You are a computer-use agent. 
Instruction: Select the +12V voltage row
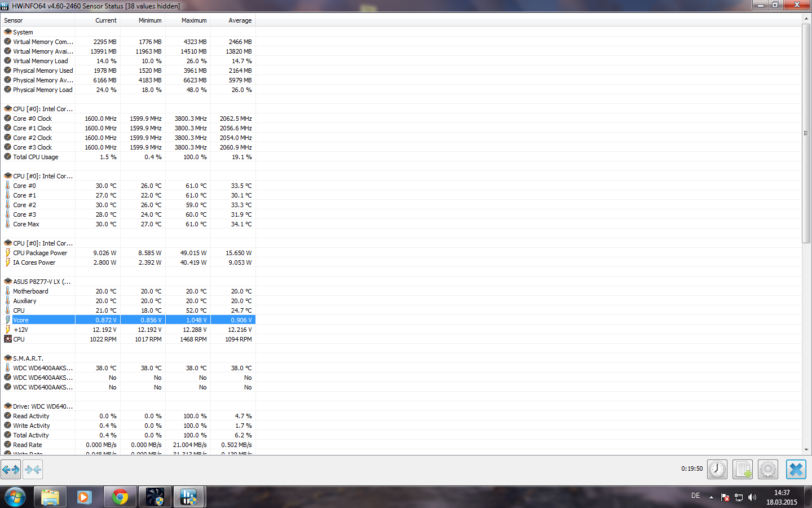tap(129, 330)
